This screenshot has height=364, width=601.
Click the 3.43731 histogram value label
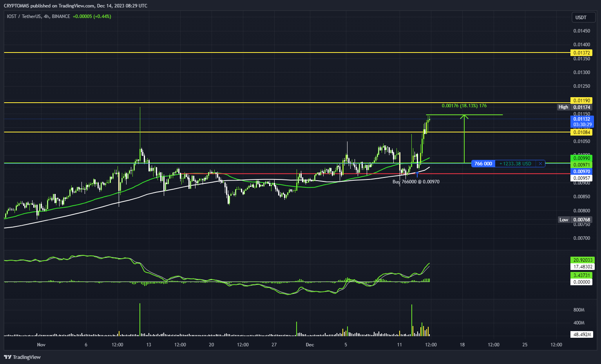tap(581, 275)
